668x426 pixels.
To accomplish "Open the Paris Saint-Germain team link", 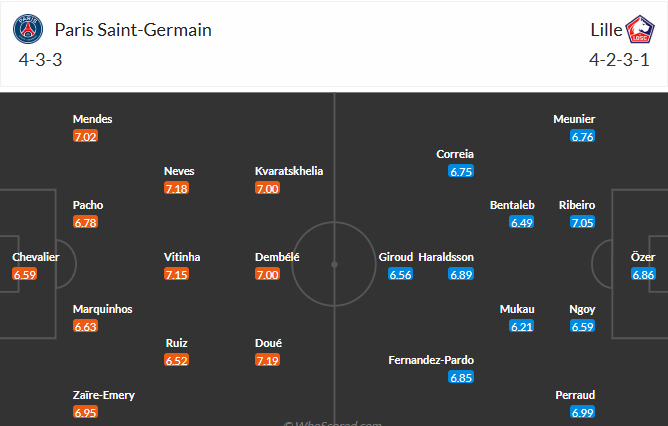I will 133,30.
